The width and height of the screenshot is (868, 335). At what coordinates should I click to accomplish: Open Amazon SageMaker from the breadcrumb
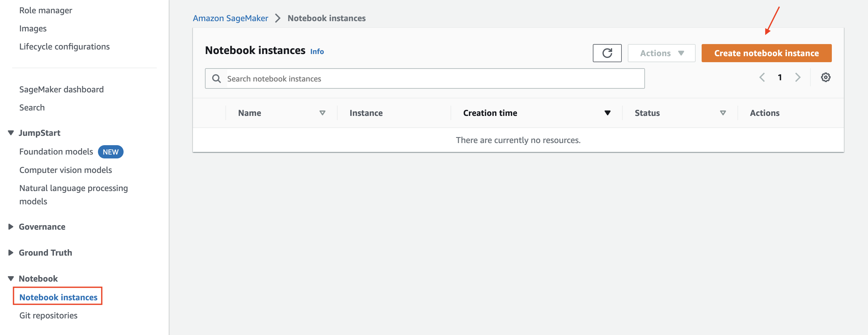230,18
